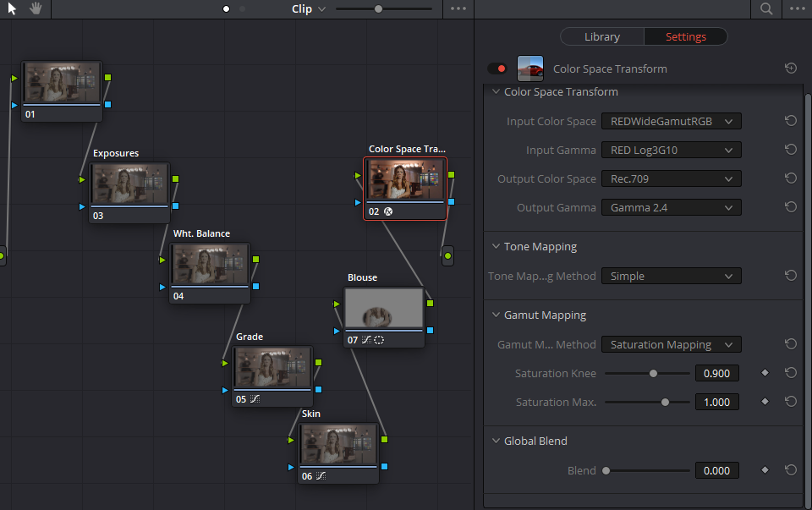Search the effects panel
The height and width of the screenshot is (510, 812).
(x=766, y=8)
